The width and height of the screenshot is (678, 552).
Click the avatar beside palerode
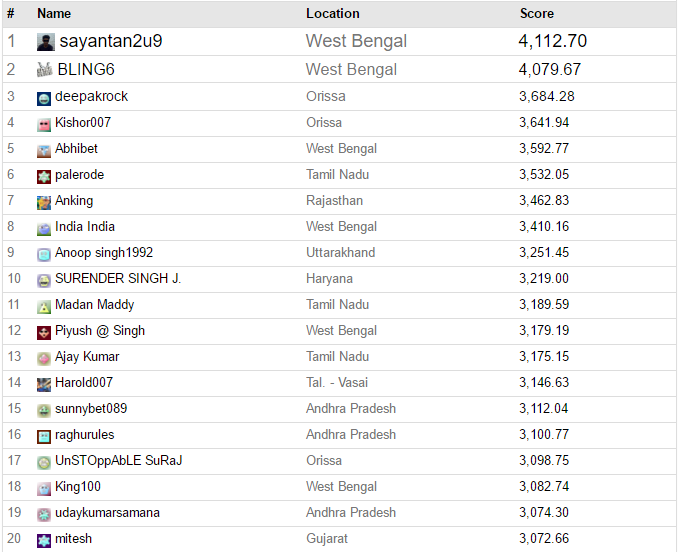click(44, 176)
